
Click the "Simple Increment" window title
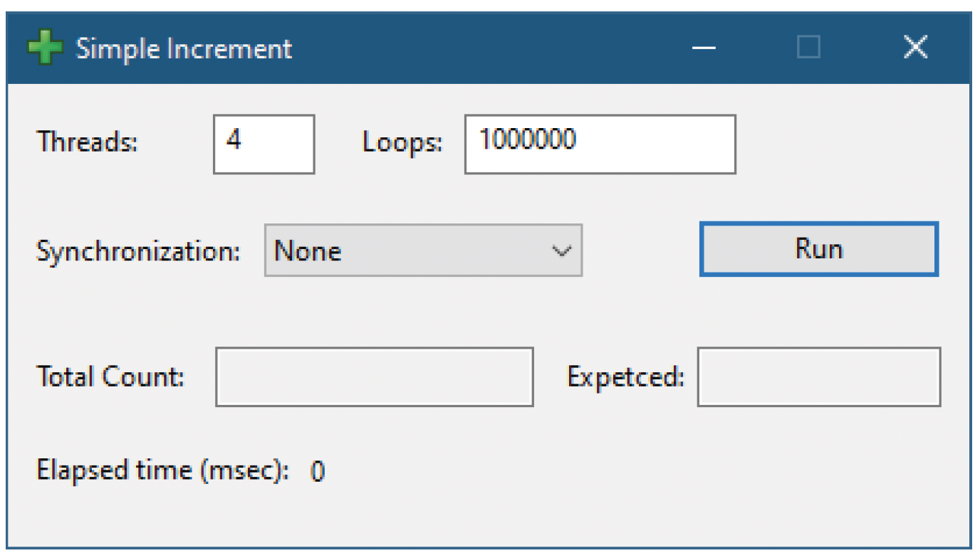184,49
